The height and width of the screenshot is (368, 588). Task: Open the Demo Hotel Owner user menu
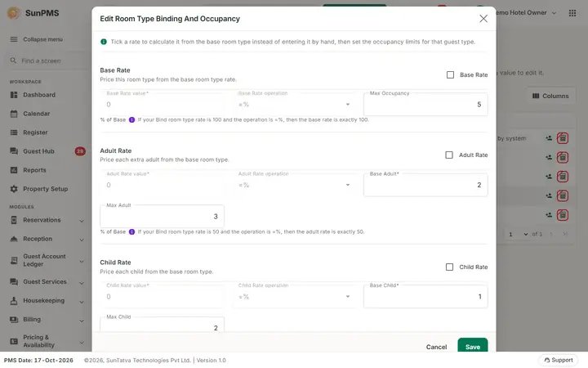(527, 13)
